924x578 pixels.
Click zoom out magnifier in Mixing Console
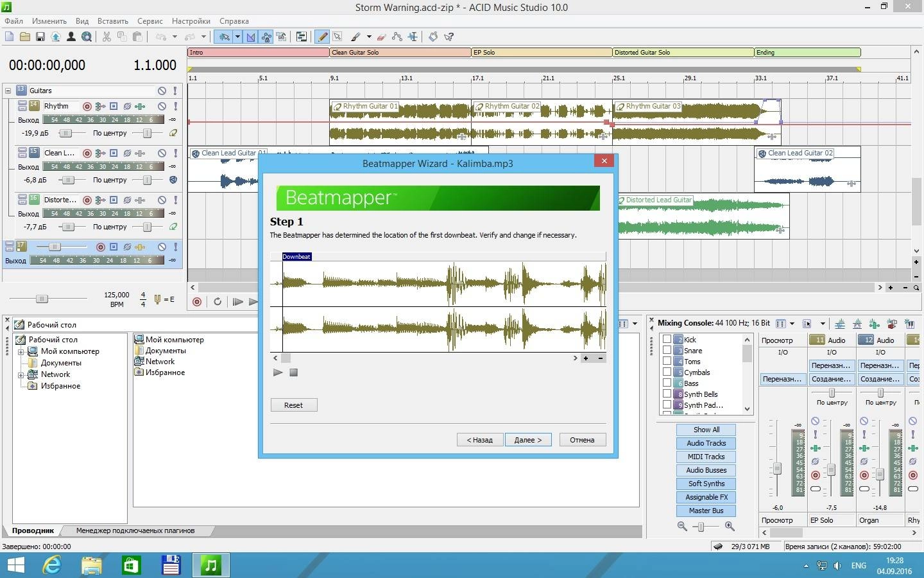point(682,526)
